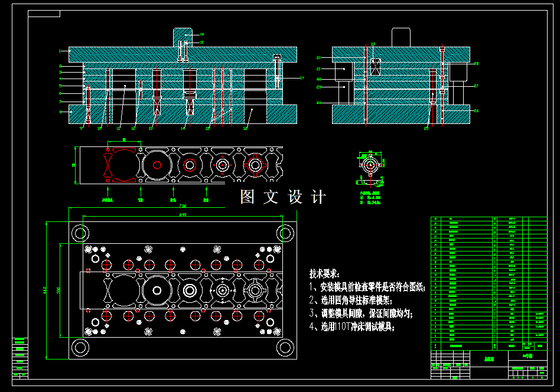Screen dimensions: 560x392
Task: Click part callout number "13" below the front view
Action: pos(151,128)
